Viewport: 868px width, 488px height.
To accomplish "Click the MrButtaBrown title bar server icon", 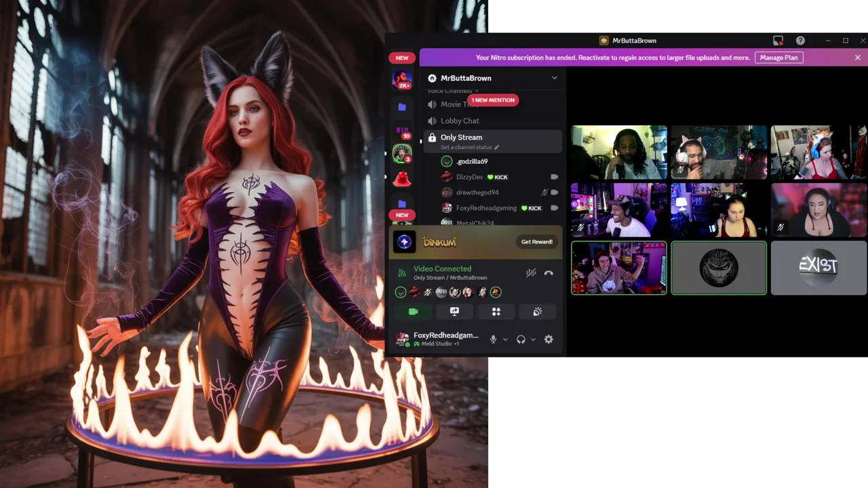I will [x=604, y=41].
